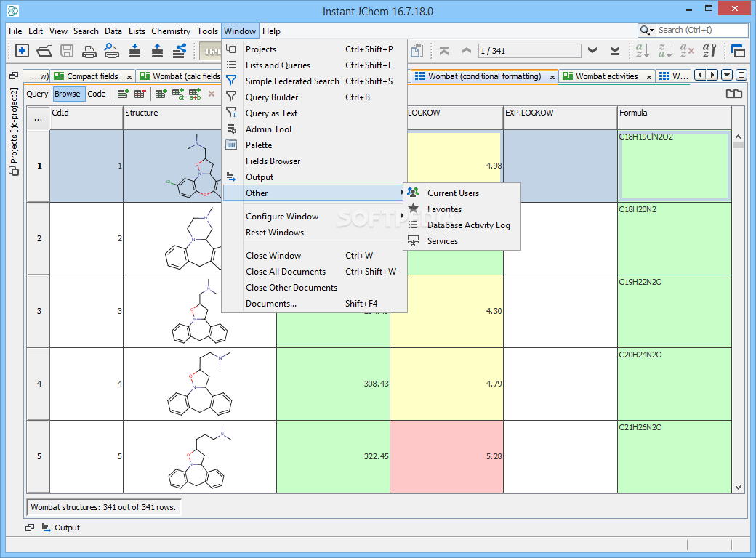Click the ellipsis column selector button
The width and height of the screenshot is (756, 558).
[38, 118]
